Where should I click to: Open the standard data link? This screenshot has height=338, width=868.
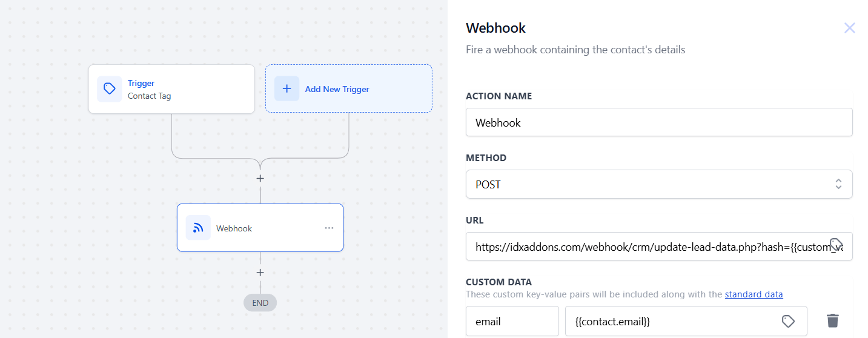[x=754, y=294]
